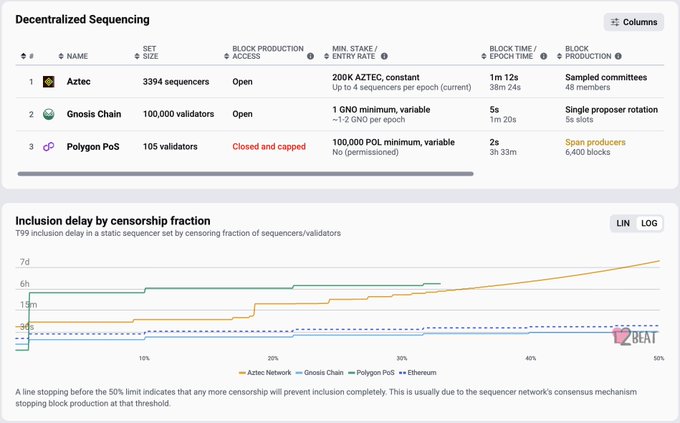Sort table by Name column
Screen dimensions: 680x423
pos(61,56)
